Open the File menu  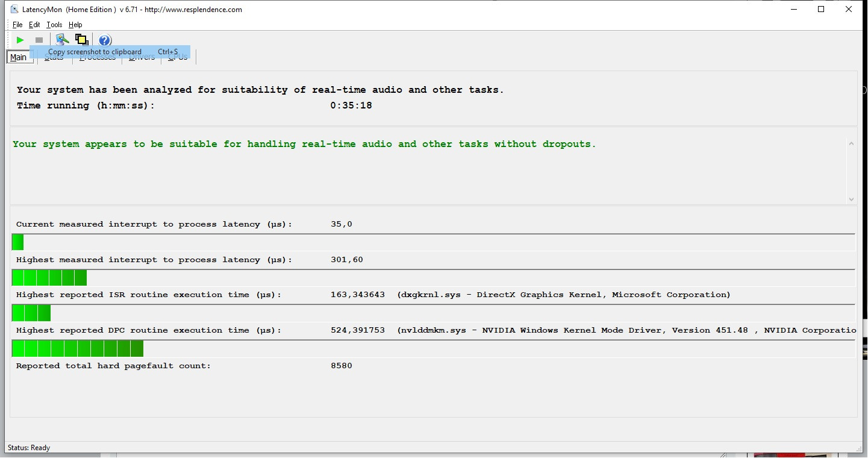pos(17,25)
